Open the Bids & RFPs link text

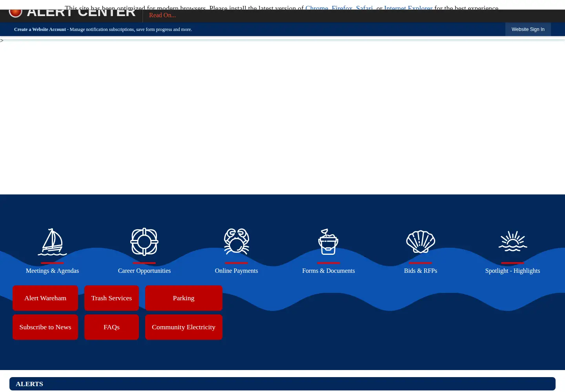421,271
